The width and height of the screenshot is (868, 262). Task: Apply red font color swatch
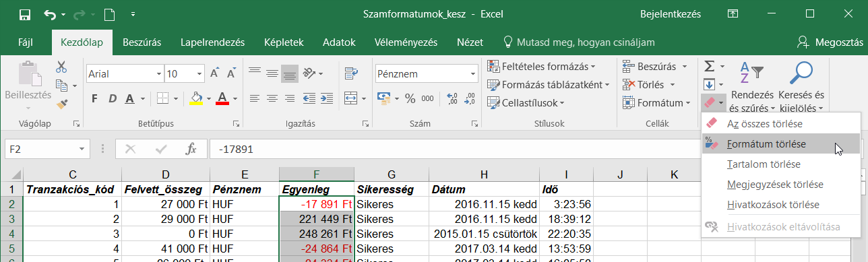[x=223, y=98]
